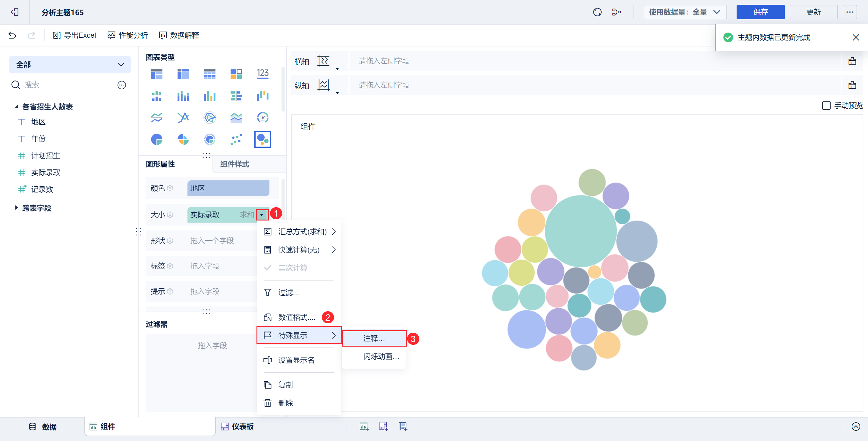868x441 pixels.
Task: Click the large teal bubble in chart
Action: coord(580,231)
